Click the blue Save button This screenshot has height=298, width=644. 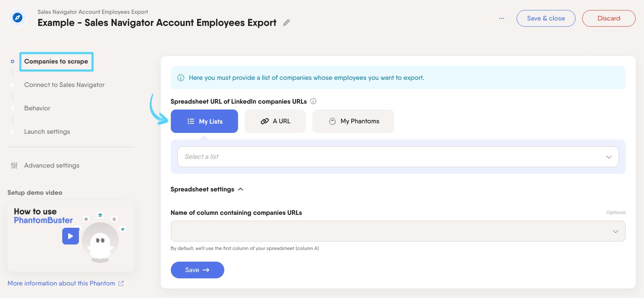[198, 270]
